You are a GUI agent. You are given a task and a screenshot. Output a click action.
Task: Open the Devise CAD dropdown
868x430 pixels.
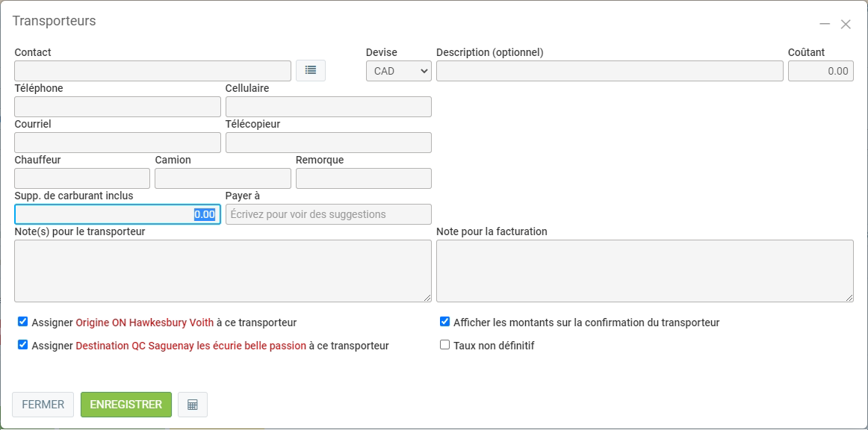[398, 71]
